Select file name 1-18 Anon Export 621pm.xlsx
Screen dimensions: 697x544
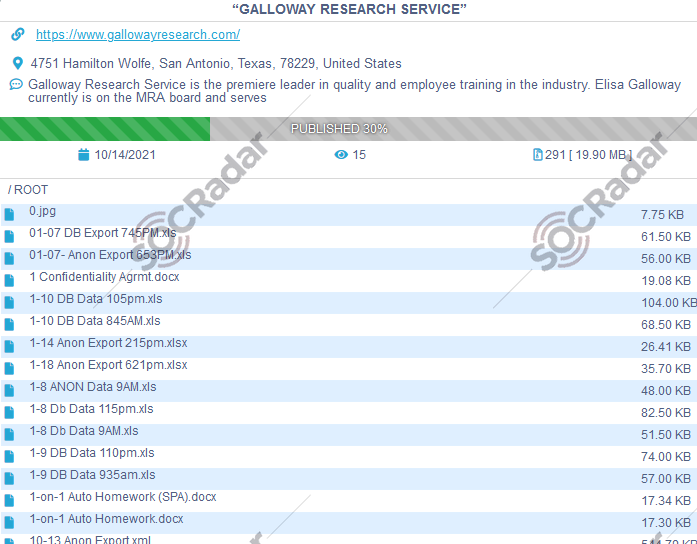108,365
